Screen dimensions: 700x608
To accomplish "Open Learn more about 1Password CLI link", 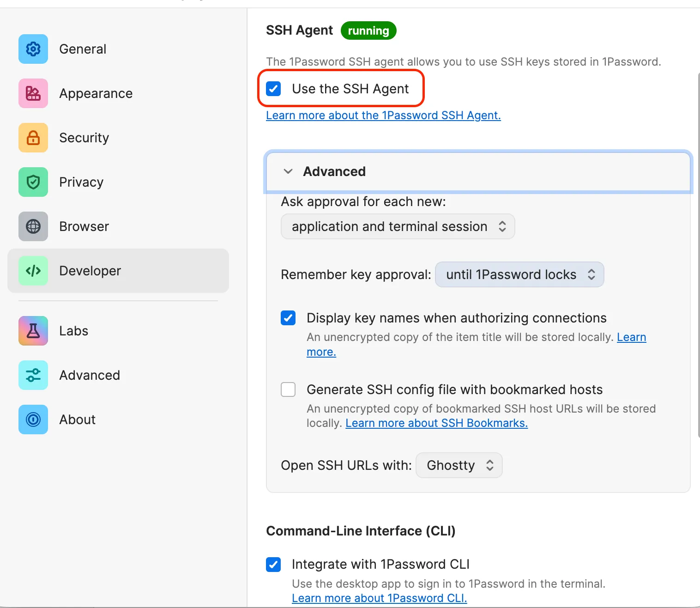I will point(379,598).
